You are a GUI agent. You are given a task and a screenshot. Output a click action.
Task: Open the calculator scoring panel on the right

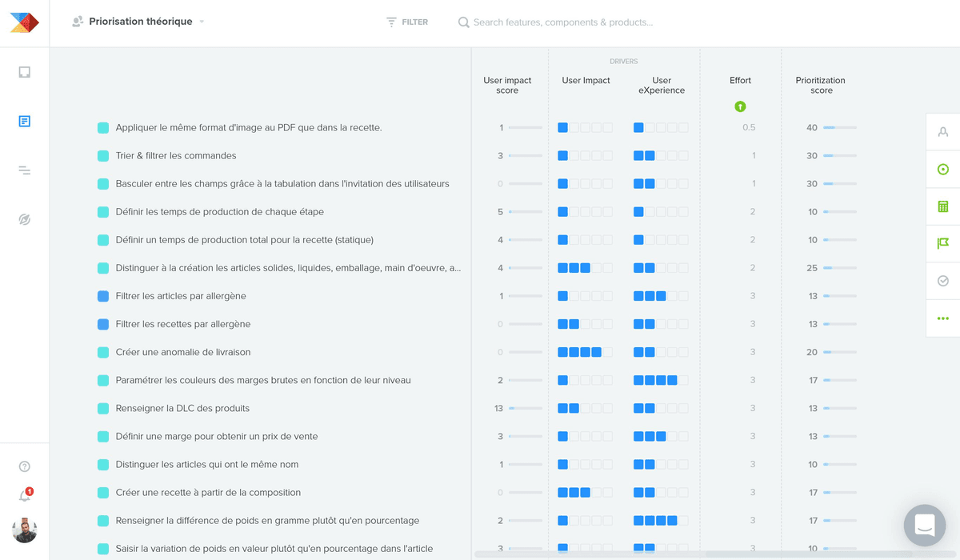click(x=942, y=206)
